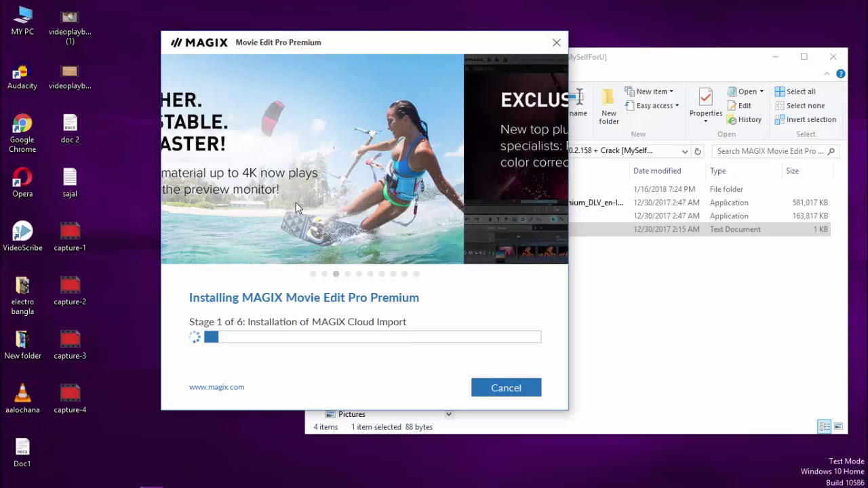Click the dark EXCLUS slide preview on the right

516,159
